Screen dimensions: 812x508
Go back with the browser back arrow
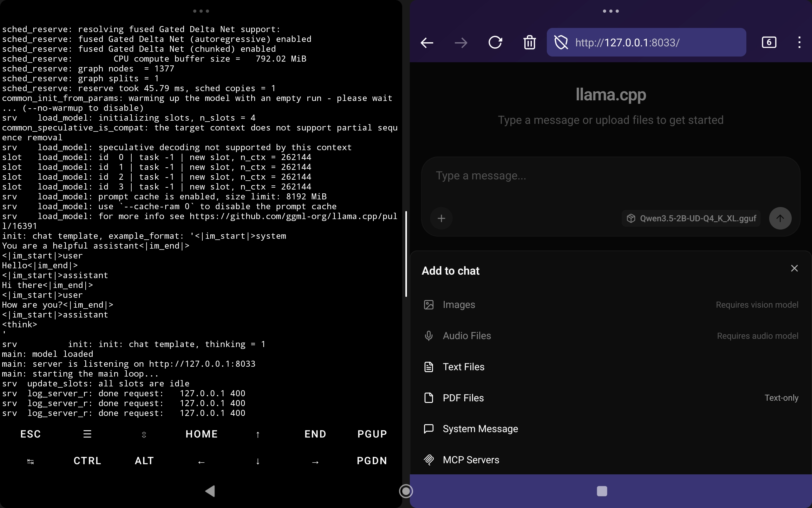point(427,43)
